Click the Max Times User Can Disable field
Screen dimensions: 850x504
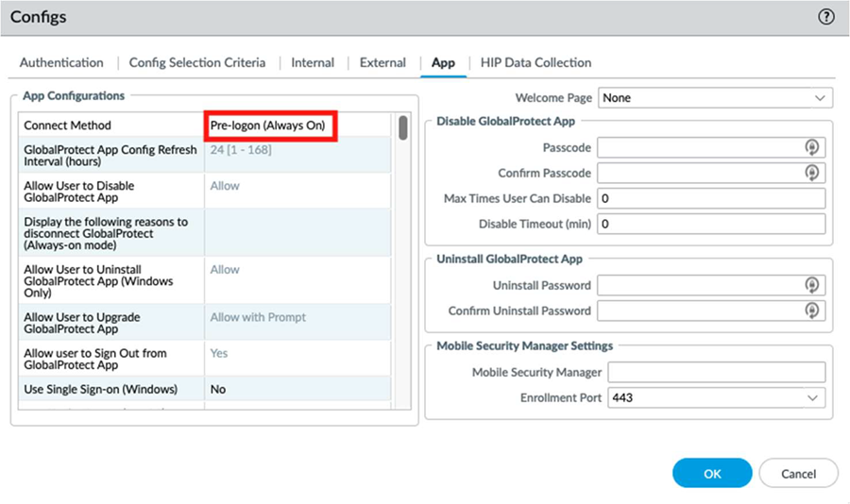click(711, 198)
